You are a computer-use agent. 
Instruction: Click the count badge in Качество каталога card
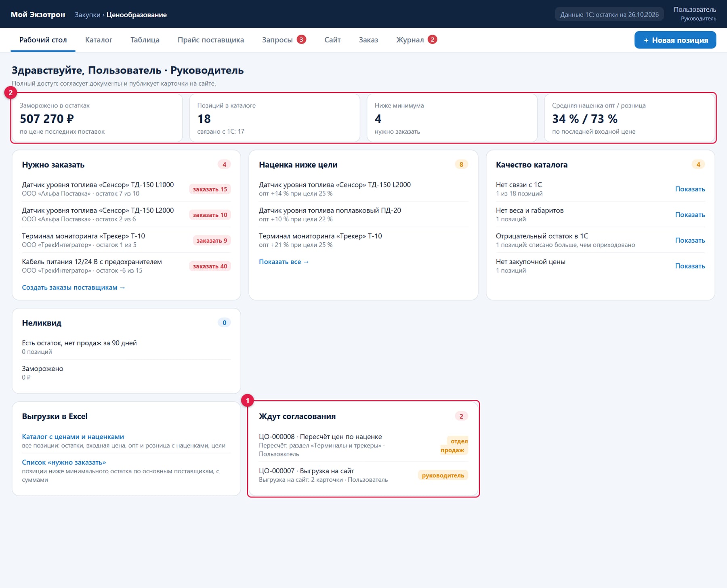tap(698, 164)
